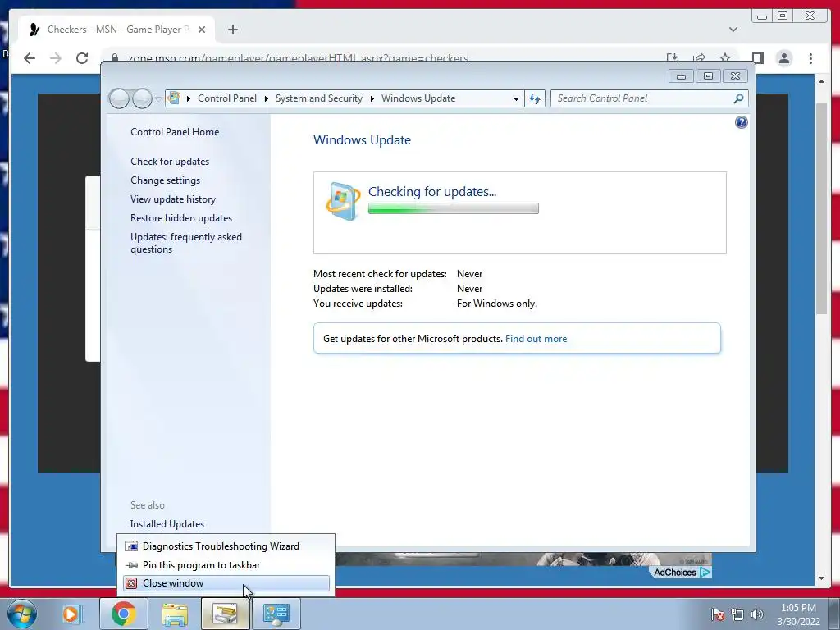
Task: Expand breadcrumb arrow before Control Panel
Action: point(188,98)
